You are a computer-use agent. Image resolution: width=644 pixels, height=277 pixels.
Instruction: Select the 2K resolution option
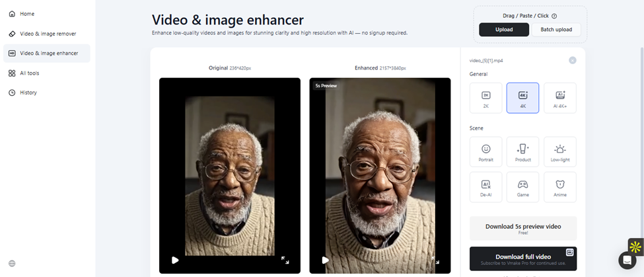click(485, 98)
